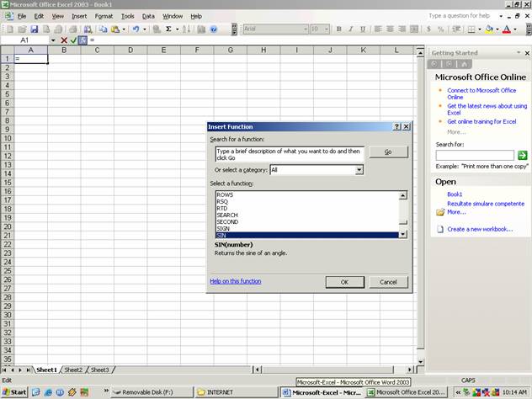Open the Insert menu
Screen dimensions: 532x399
coord(79,16)
